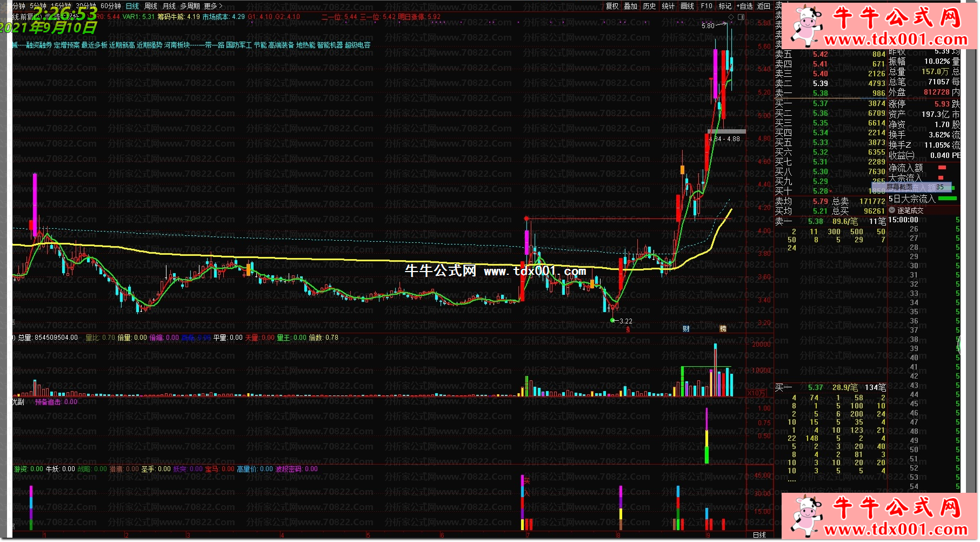
Task: Expand the 逐笔成交 dropdown arrow
Action: [x=892, y=210]
